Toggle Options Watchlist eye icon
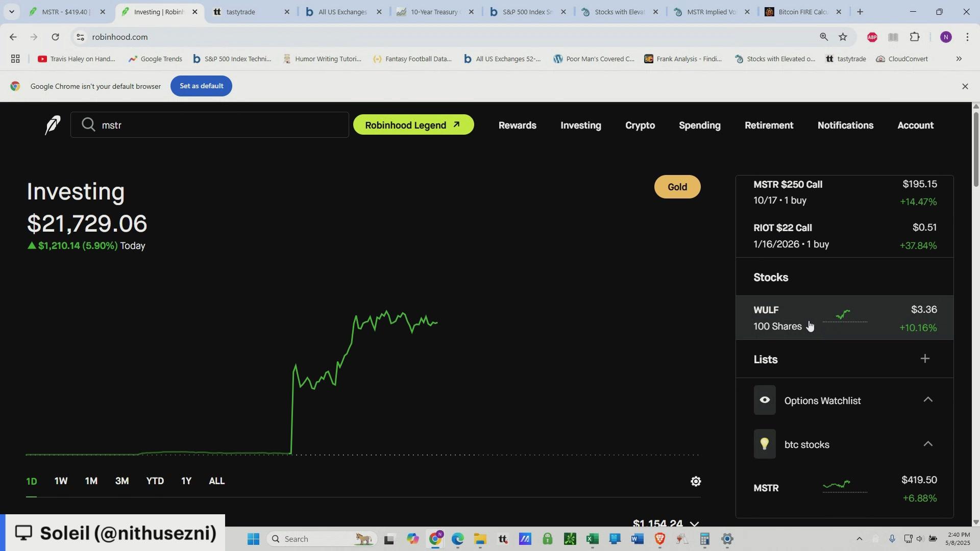Image resolution: width=980 pixels, height=551 pixels. point(765,400)
